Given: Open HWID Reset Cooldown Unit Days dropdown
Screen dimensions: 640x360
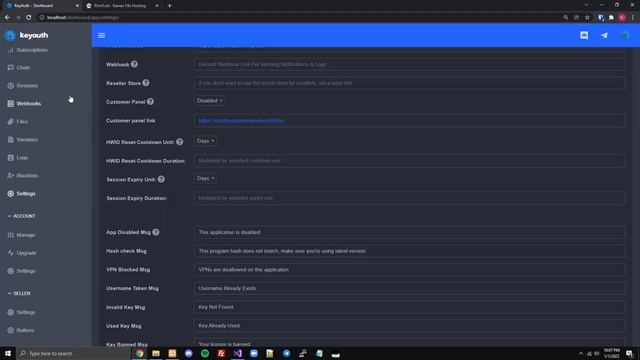Looking at the screenshot, I should point(206,141).
